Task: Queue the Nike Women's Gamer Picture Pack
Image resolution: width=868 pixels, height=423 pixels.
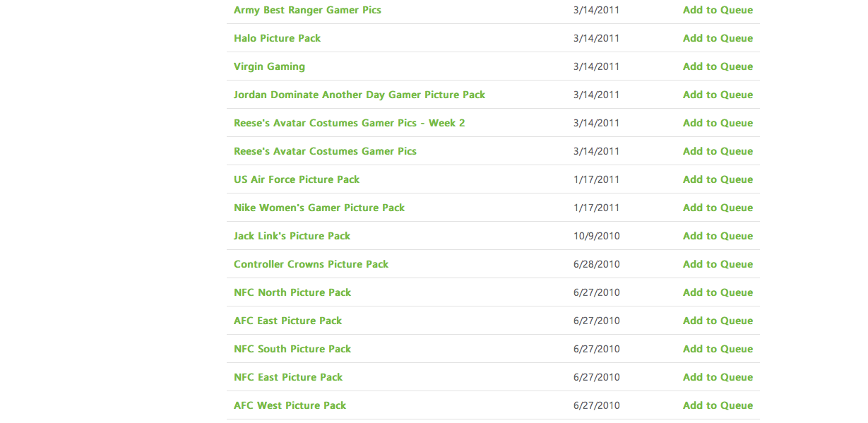Action: pyautogui.click(x=718, y=208)
